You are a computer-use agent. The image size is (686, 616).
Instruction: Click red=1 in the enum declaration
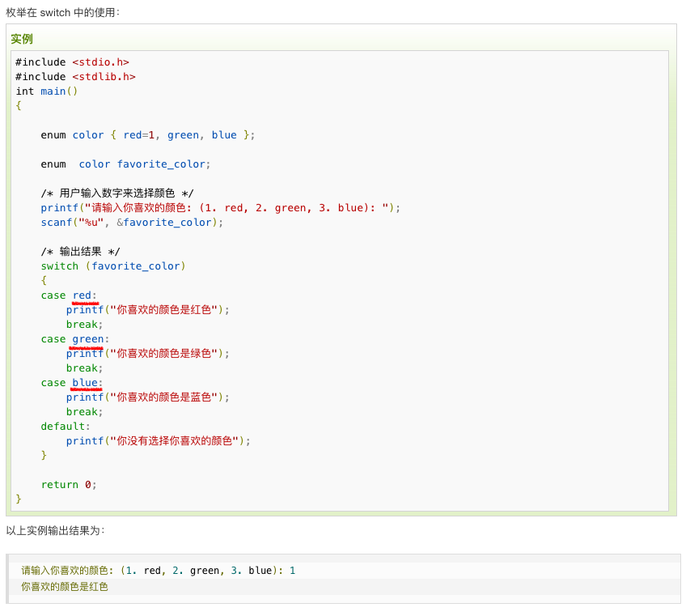[x=138, y=135]
